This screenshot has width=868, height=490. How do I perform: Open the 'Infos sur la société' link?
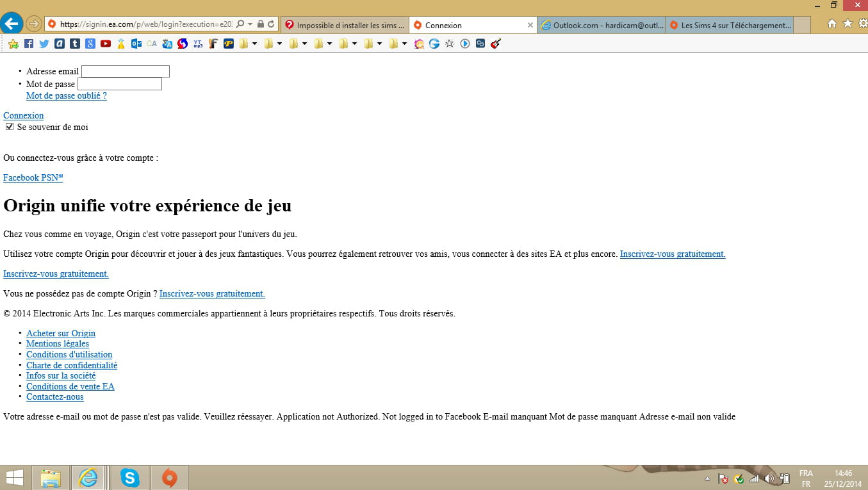coord(61,375)
